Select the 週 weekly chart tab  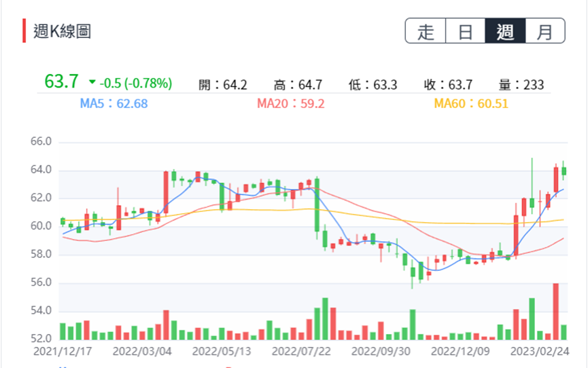[x=505, y=31]
